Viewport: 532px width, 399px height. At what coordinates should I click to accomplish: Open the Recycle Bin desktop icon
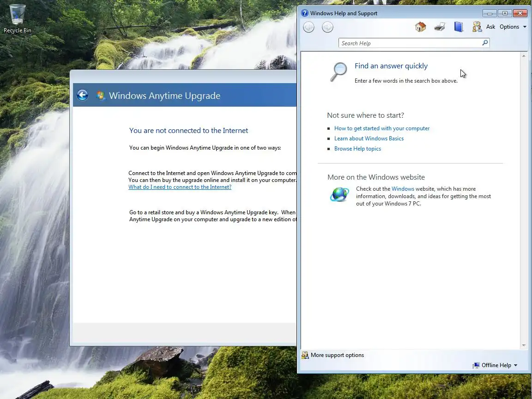click(x=17, y=18)
